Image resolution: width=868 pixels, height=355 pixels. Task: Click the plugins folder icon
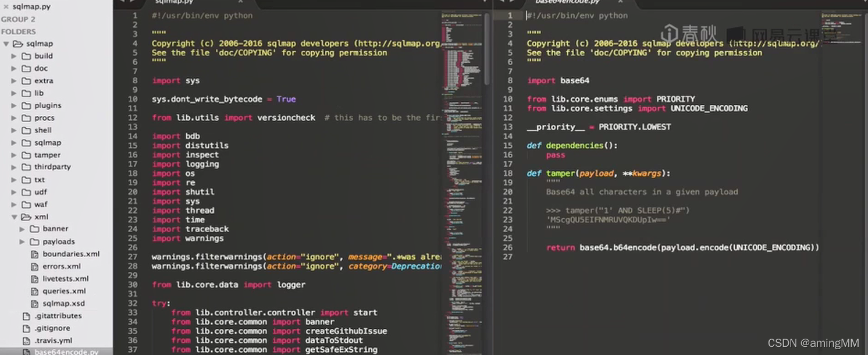coord(26,106)
